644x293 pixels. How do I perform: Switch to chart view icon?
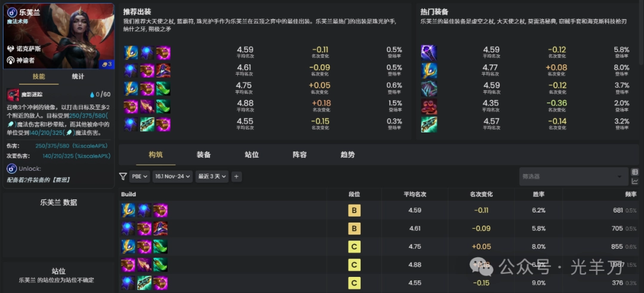click(634, 181)
